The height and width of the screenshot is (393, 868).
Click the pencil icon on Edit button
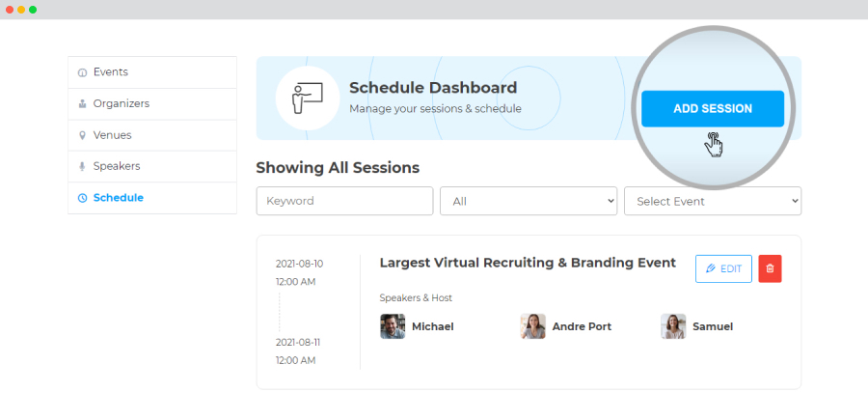tap(711, 268)
